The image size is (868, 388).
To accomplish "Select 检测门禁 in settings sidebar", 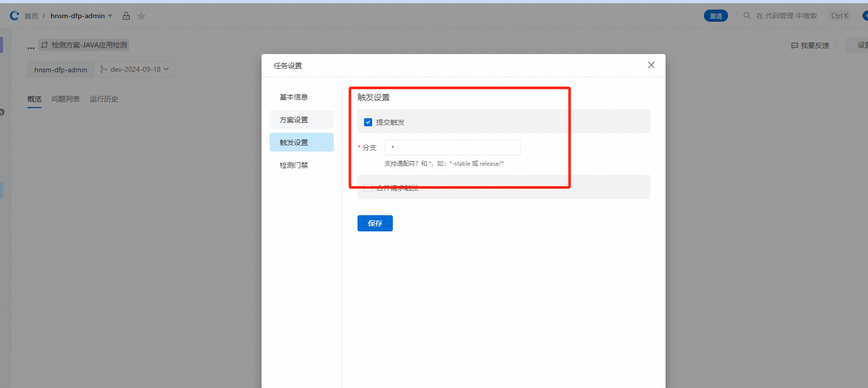I will (x=301, y=165).
